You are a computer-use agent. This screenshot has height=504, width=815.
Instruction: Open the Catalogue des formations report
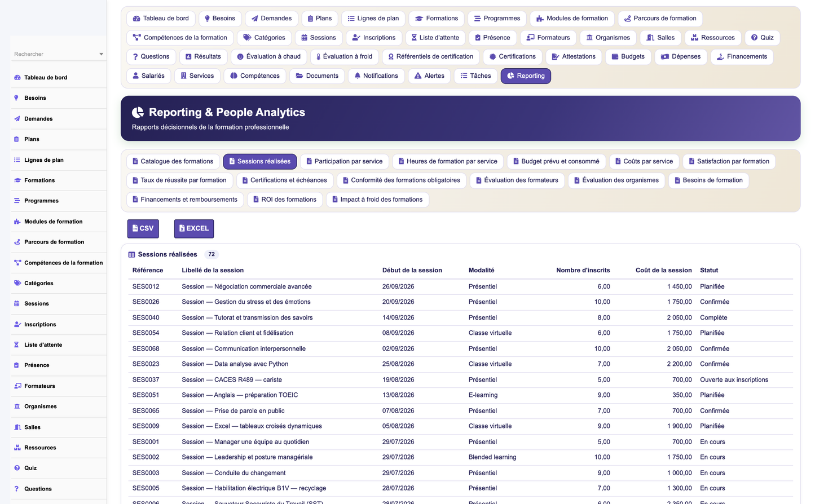click(x=173, y=161)
